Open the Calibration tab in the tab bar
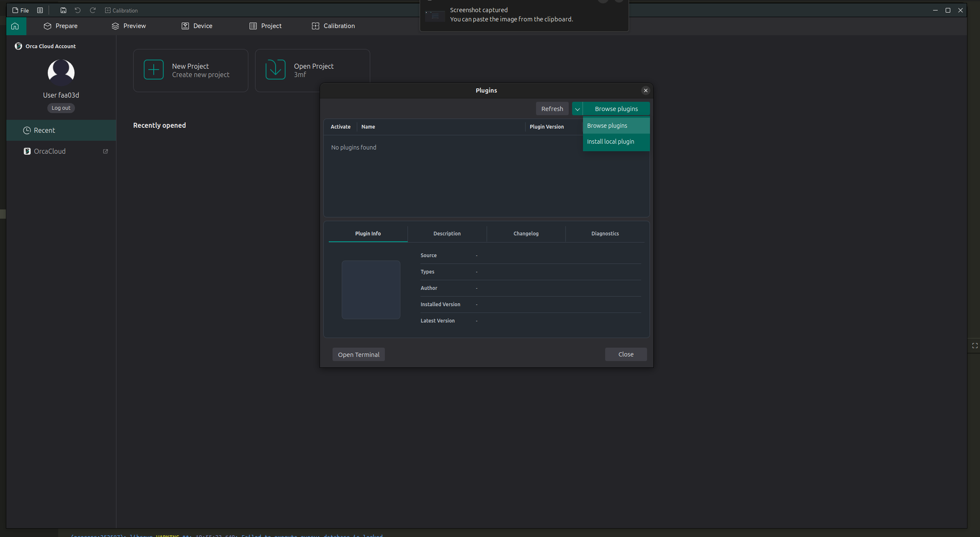Viewport: 980px width, 537px height. 333,26
